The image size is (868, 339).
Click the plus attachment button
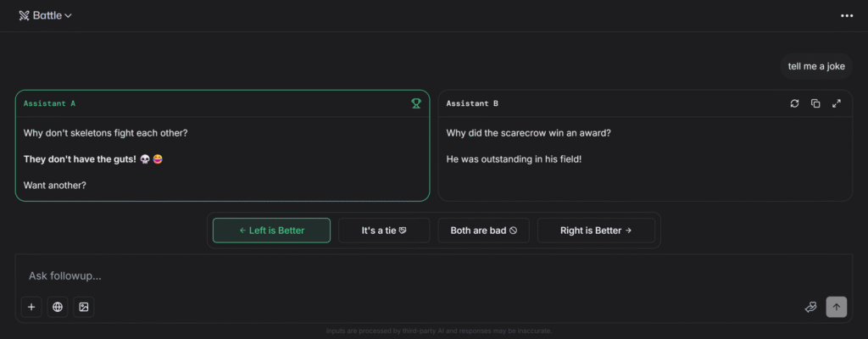click(31, 307)
